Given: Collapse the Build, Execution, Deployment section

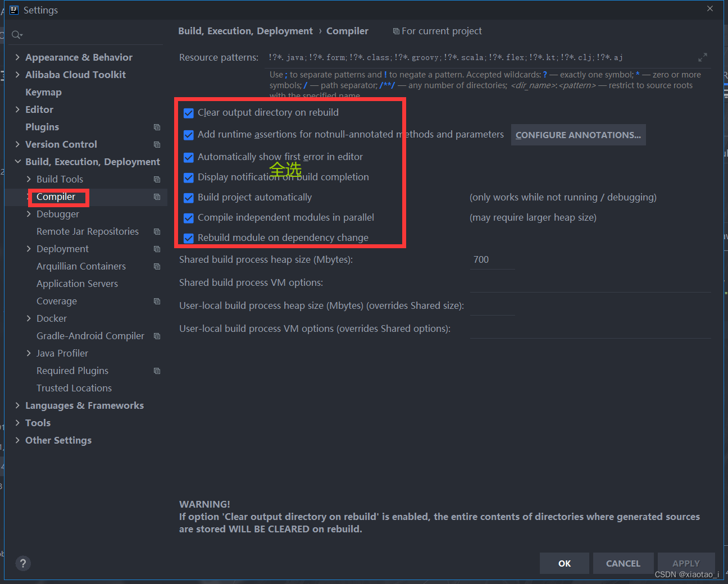Looking at the screenshot, I should pyautogui.click(x=17, y=161).
